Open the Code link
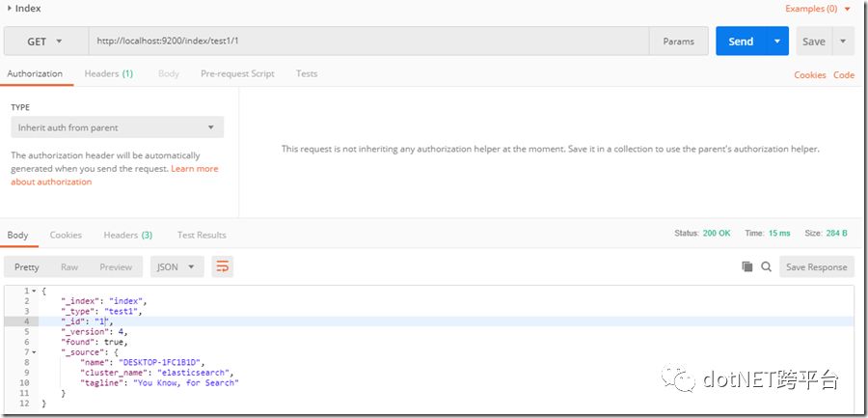868x418 pixels. [844, 75]
